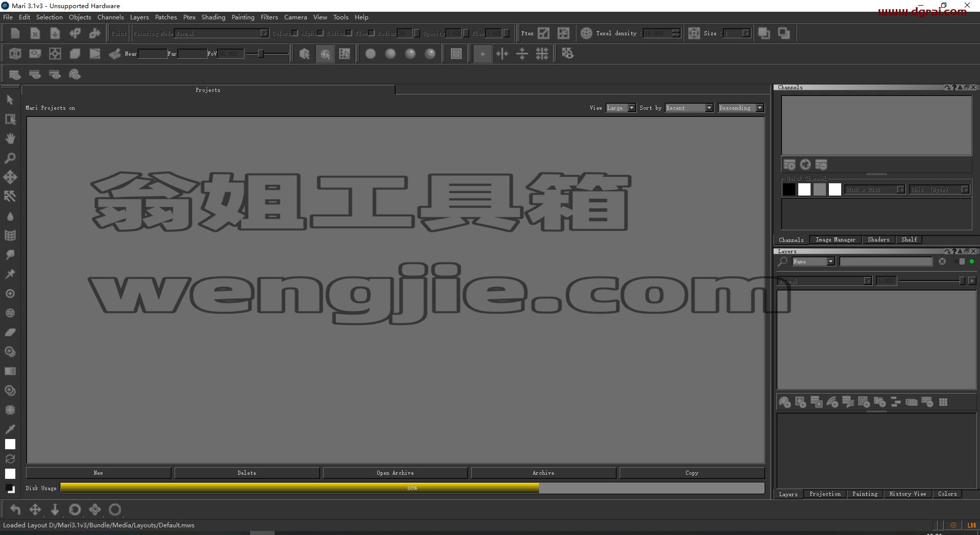
Task: Open the Size dropdown in top toolbar
Action: click(x=737, y=33)
